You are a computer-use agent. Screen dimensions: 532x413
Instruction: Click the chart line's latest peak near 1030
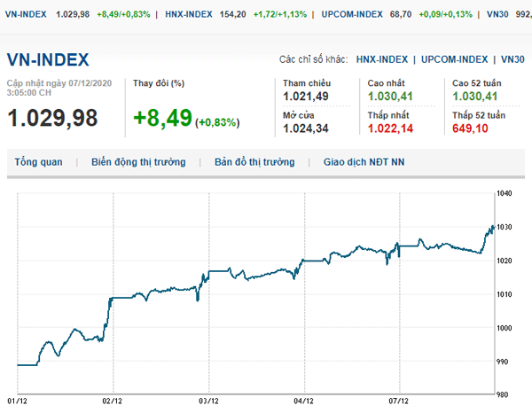pos(493,227)
